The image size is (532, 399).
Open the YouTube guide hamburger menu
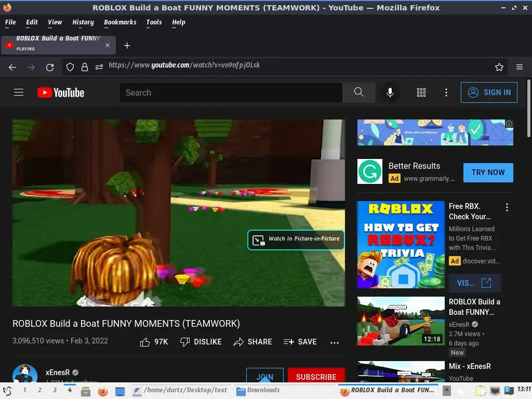(19, 92)
